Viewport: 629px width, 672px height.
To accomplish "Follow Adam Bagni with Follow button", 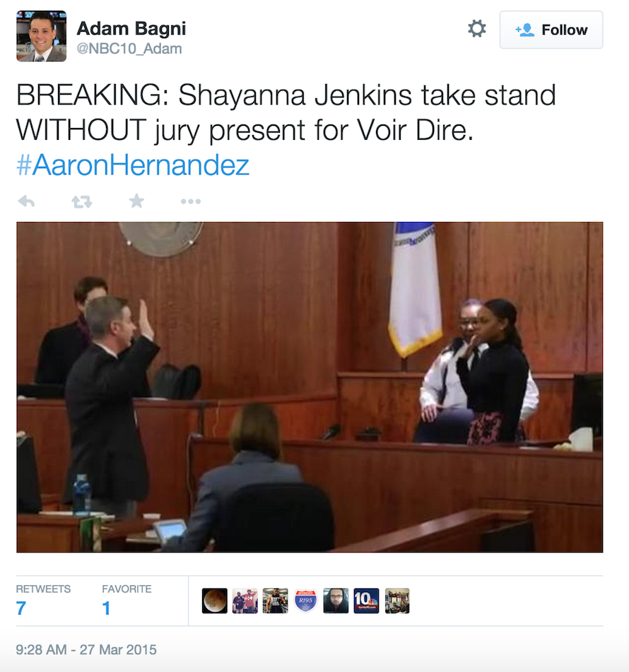I will tap(551, 30).
